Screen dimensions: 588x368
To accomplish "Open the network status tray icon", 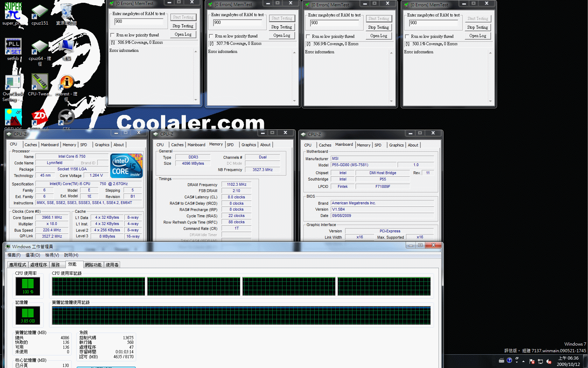I will click(x=540, y=361).
